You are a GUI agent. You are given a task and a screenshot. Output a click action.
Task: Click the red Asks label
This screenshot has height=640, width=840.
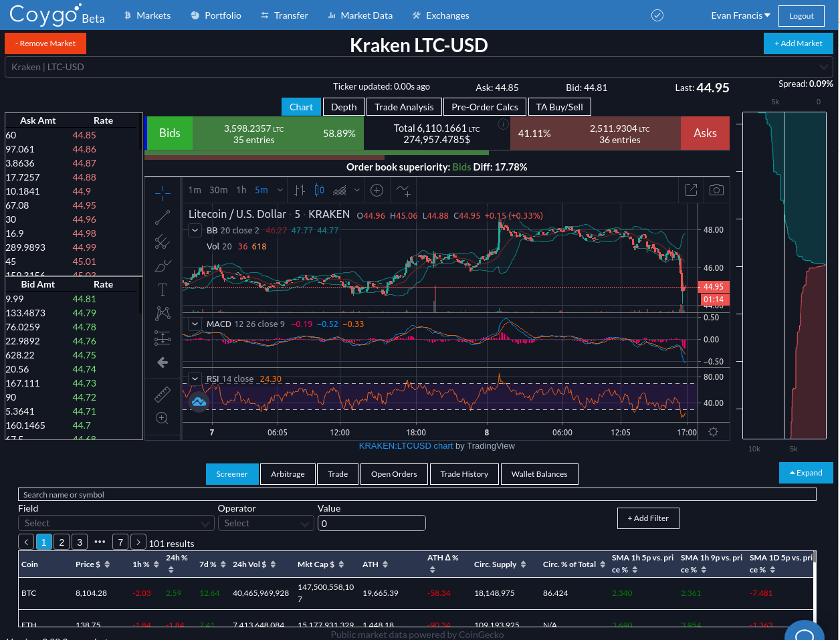click(705, 133)
